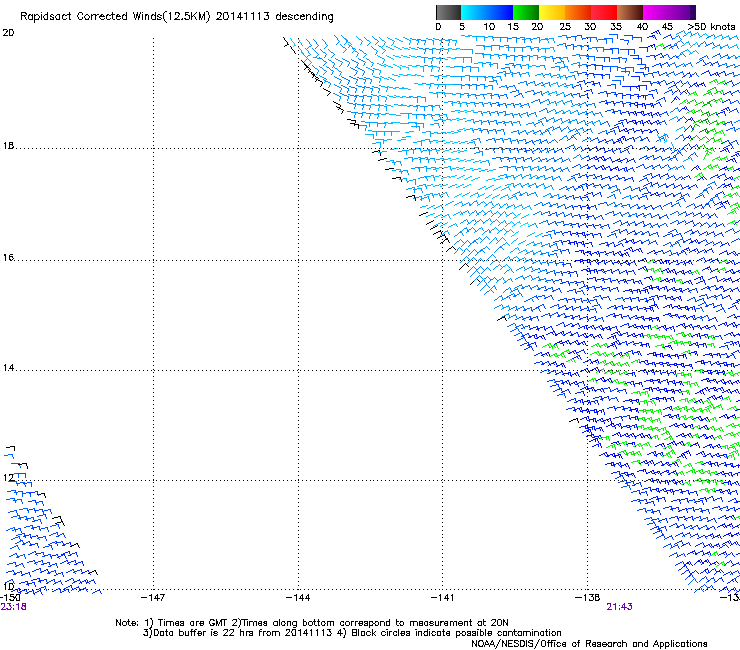The width and height of the screenshot is (740, 650).
Task: Click the latitude label '20'
Action: [8, 33]
